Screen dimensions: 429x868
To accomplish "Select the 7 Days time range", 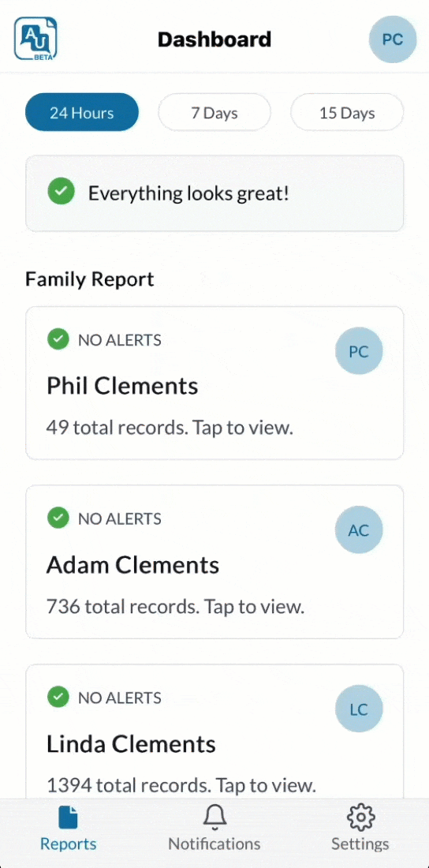I will click(x=214, y=112).
